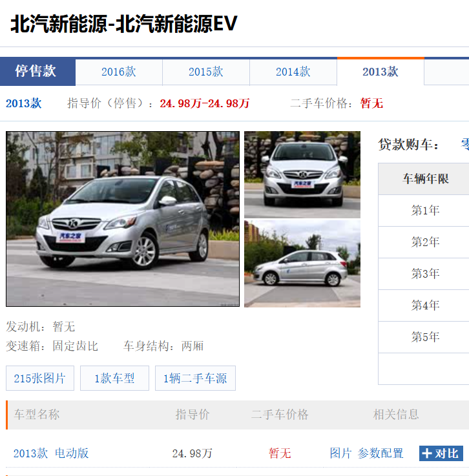Click the 车身结构 两厢 text

[x=163, y=346]
